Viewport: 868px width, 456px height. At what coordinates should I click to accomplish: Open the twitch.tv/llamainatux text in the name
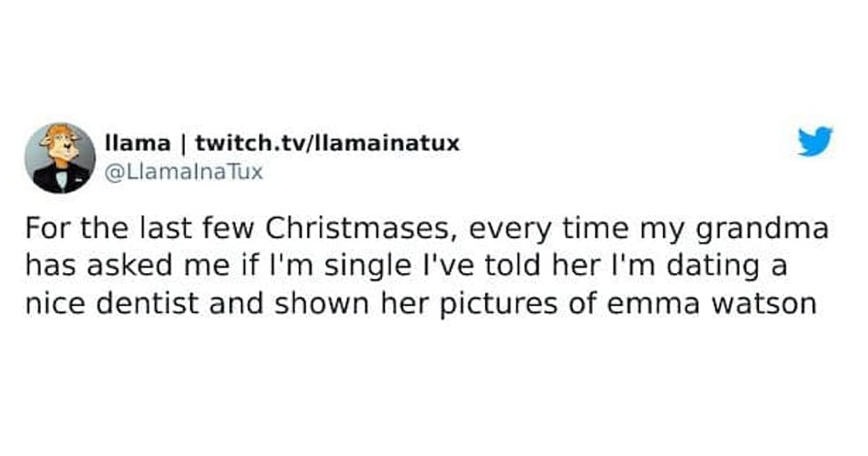coord(328,143)
